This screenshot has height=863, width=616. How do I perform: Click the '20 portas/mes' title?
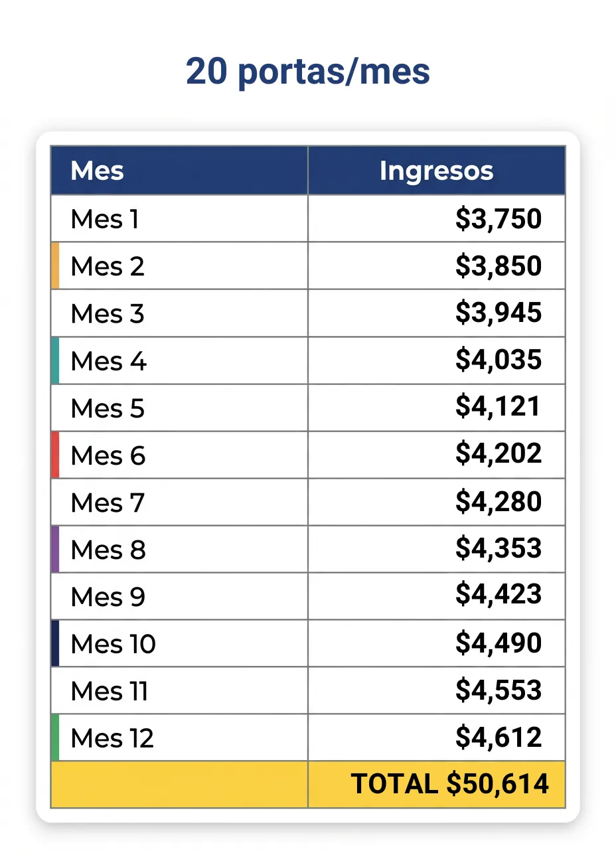(x=308, y=72)
